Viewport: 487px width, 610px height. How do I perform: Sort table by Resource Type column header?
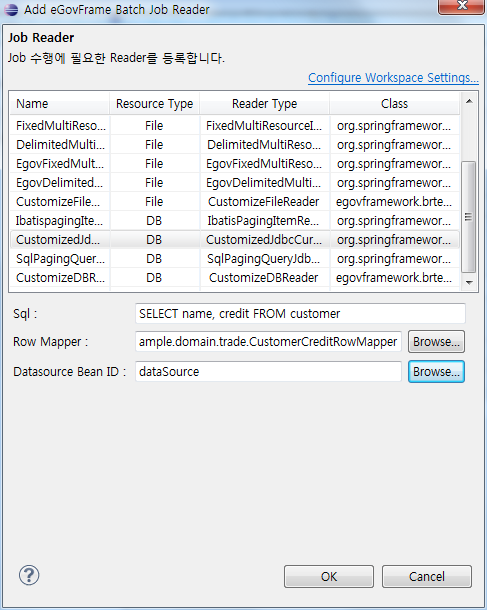[x=154, y=103]
